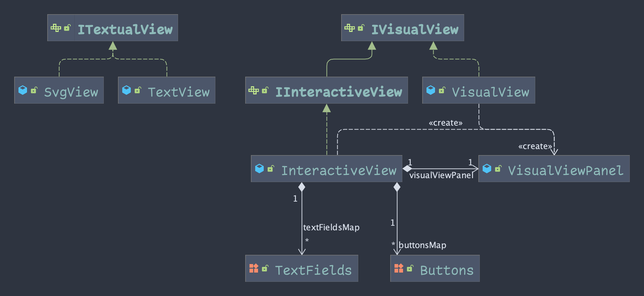The image size is (644, 296).
Task: Click the lock icon on Buttons
Action: tap(410, 268)
